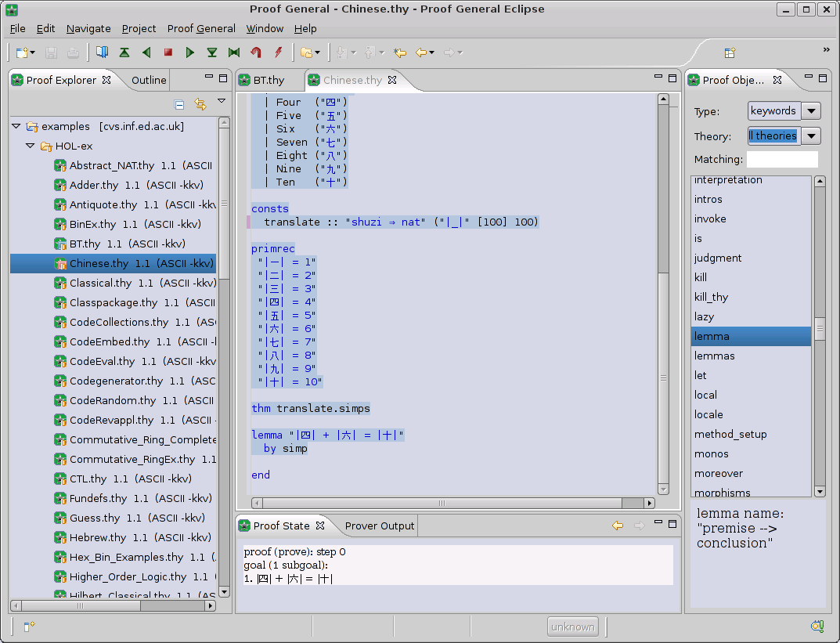This screenshot has width=840, height=643.
Task: Maximize the Proof State panel
Action: 672,524
